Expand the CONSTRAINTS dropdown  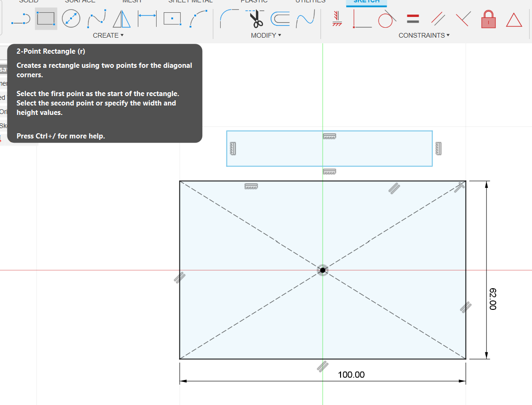coord(424,35)
